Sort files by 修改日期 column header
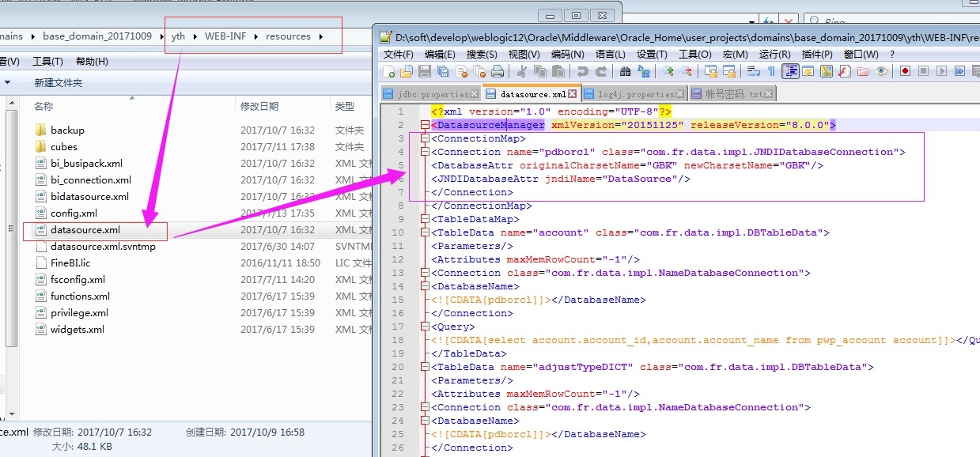This screenshot has width=980, height=457. 259,106
